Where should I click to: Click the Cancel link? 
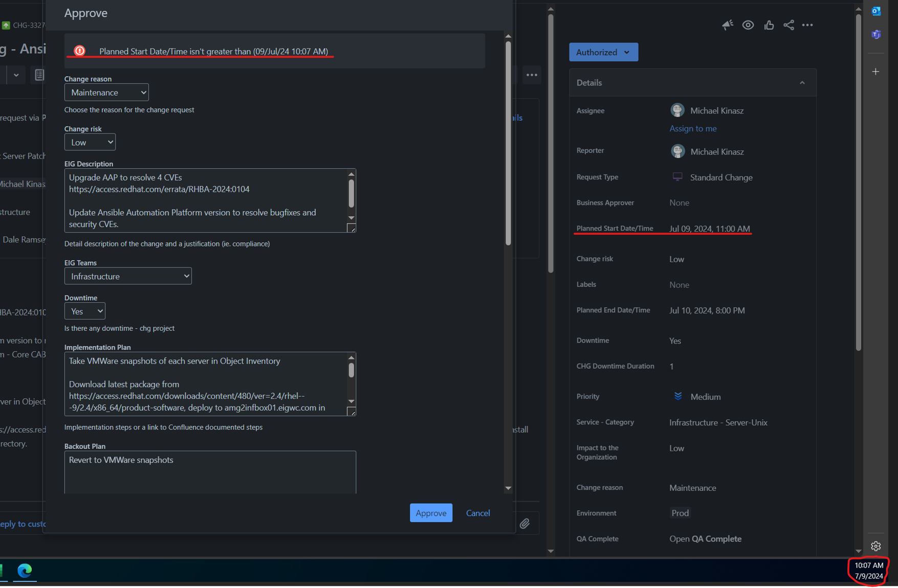[478, 513]
